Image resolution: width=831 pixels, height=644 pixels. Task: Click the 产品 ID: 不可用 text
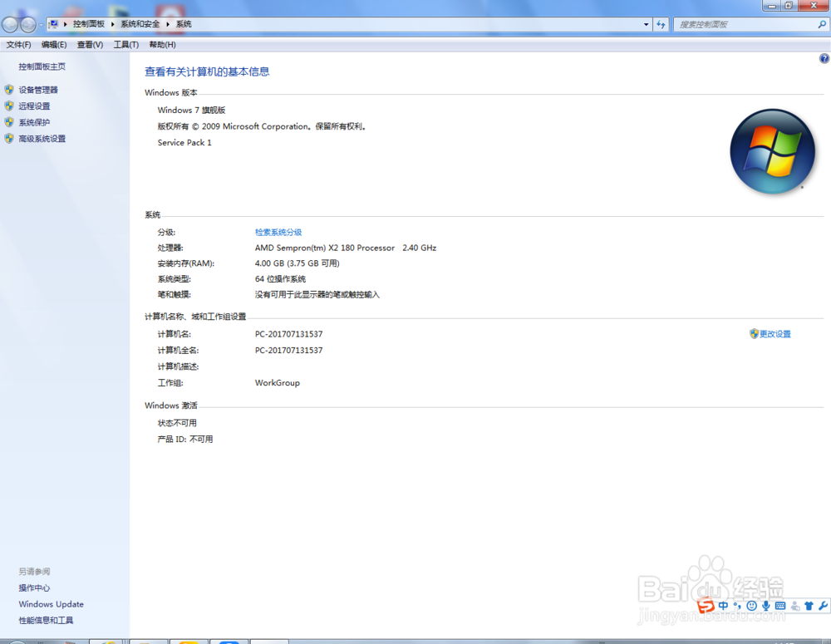click(x=185, y=440)
